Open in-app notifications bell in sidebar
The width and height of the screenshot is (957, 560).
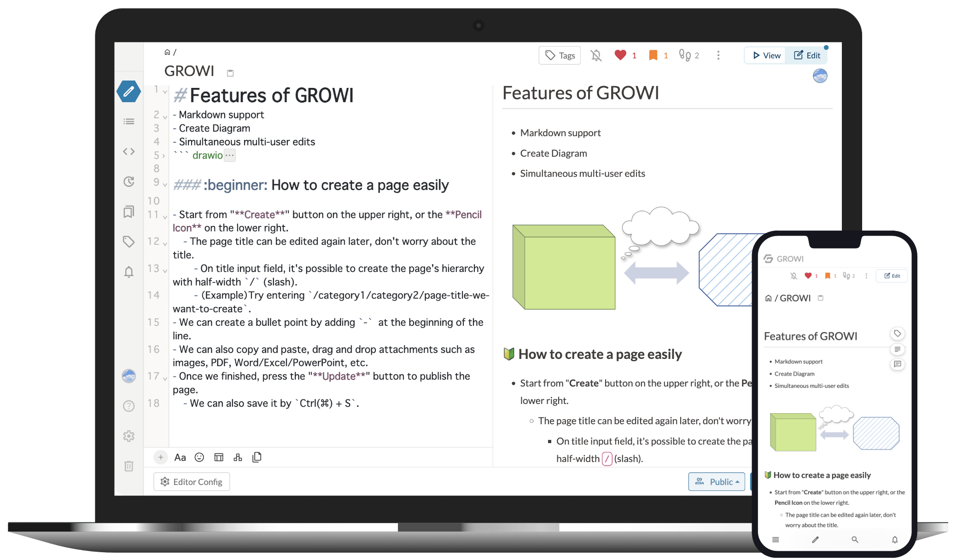[x=129, y=272]
